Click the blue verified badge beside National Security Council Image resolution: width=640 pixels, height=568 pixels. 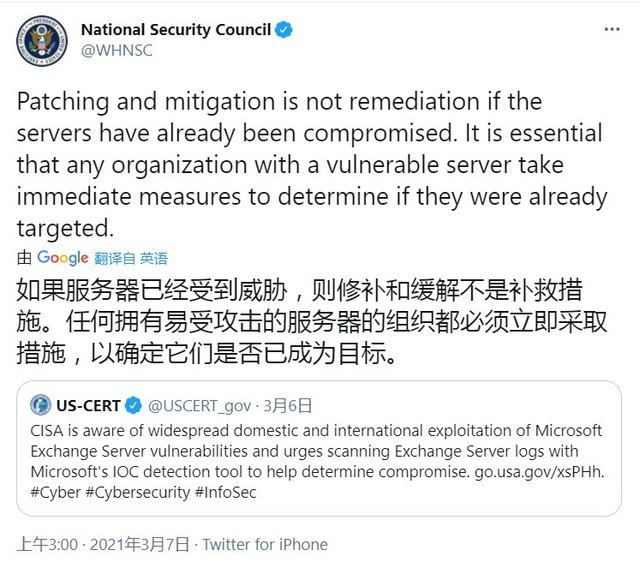(284, 30)
